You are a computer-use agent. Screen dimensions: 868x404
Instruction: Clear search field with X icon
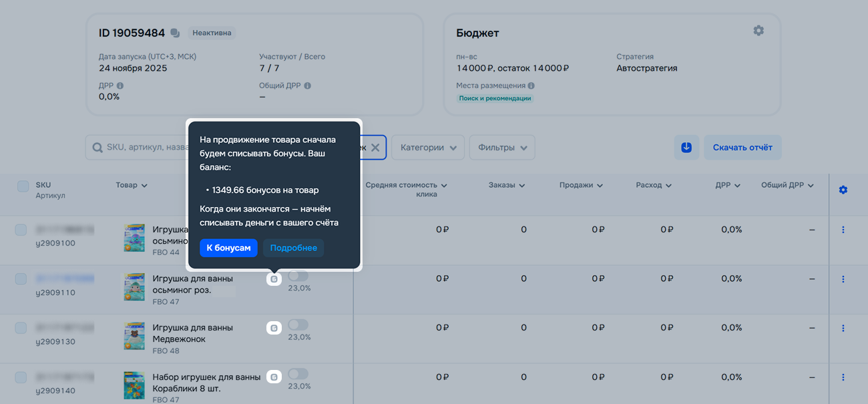(x=375, y=148)
